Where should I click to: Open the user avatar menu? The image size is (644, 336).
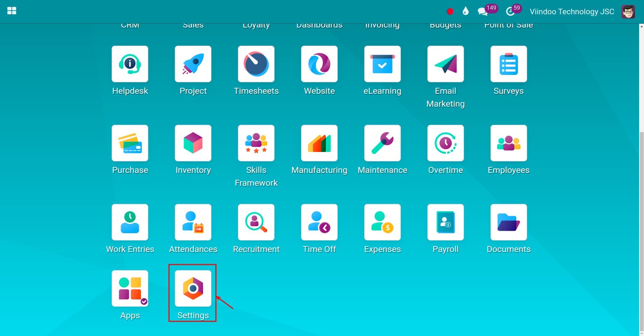click(628, 12)
